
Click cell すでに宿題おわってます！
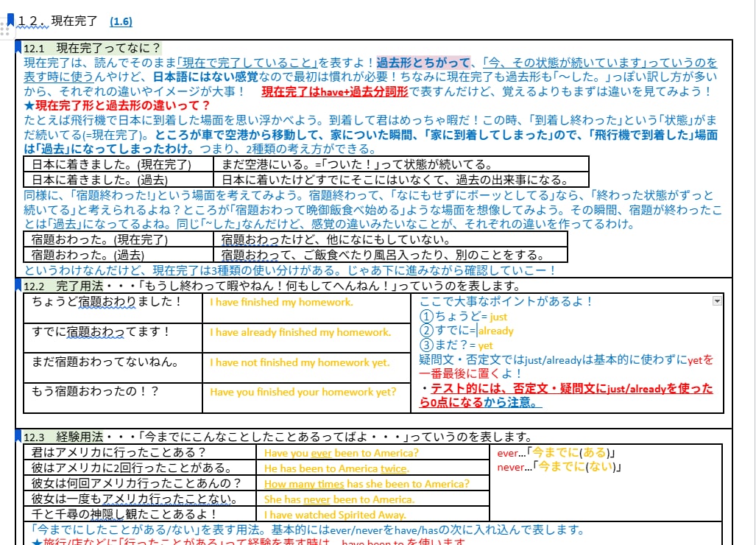click(x=113, y=338)
